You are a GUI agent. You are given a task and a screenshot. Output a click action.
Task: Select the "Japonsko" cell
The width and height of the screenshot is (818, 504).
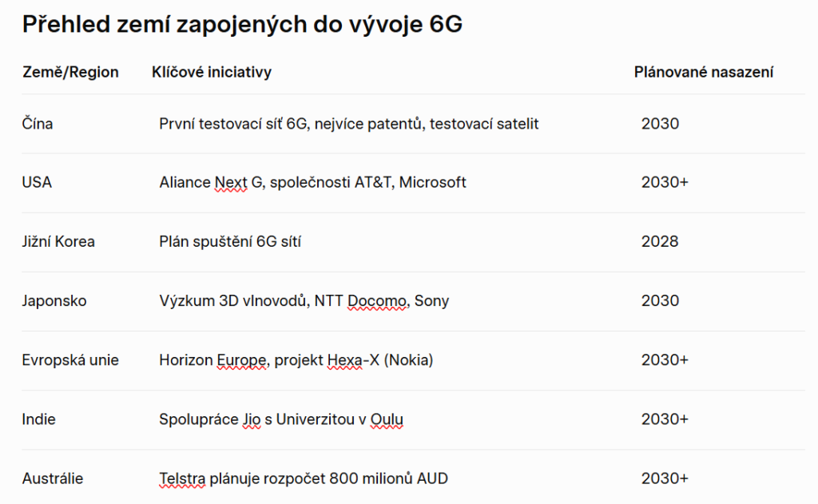tap(54, 301)
